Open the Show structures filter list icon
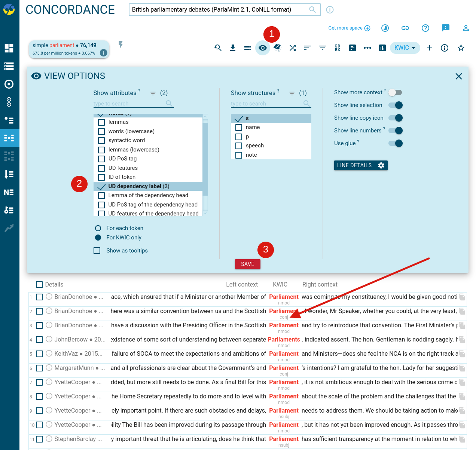476x450 pixels. point(292,93)
